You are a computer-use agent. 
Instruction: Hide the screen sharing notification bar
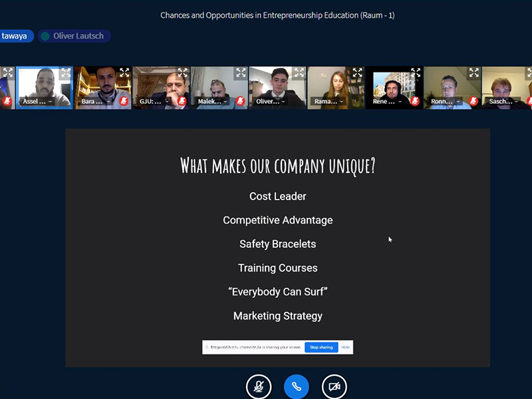point(346,347)
